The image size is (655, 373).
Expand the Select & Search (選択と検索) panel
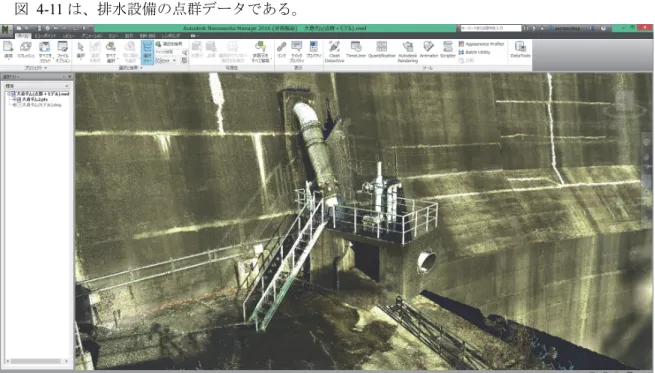pos(131,68)
